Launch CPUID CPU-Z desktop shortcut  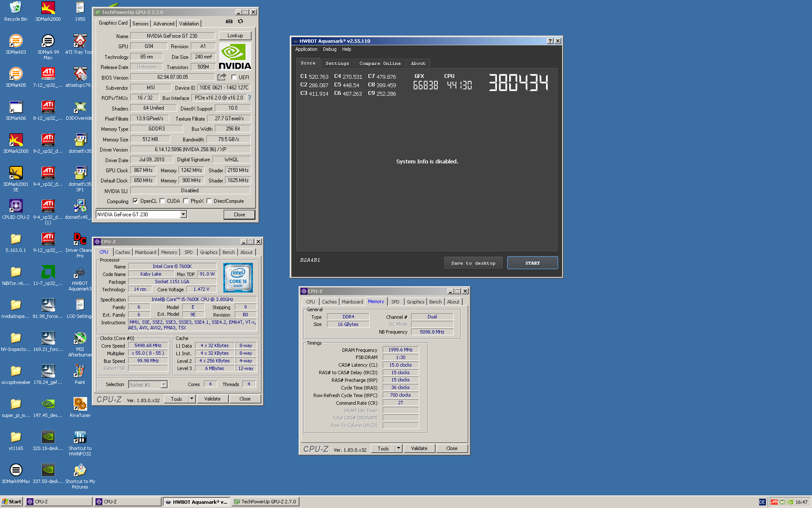[x=16, y=209]
